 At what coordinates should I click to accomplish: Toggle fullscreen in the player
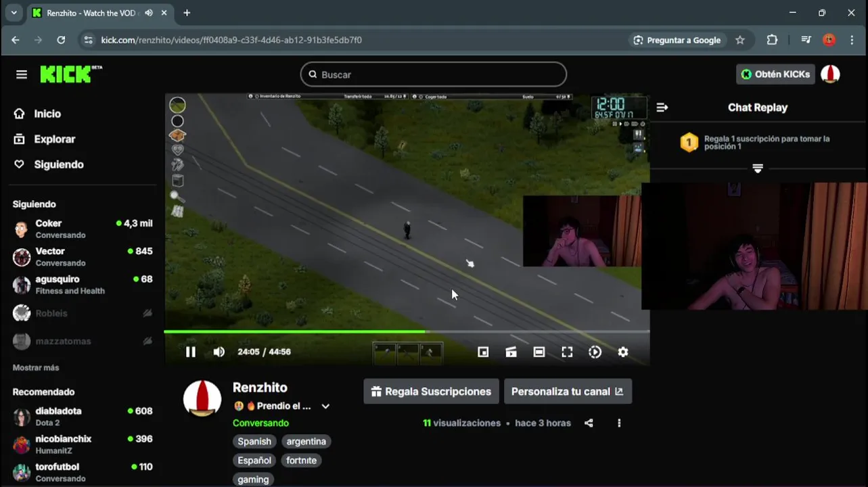[x=567, y=352]
